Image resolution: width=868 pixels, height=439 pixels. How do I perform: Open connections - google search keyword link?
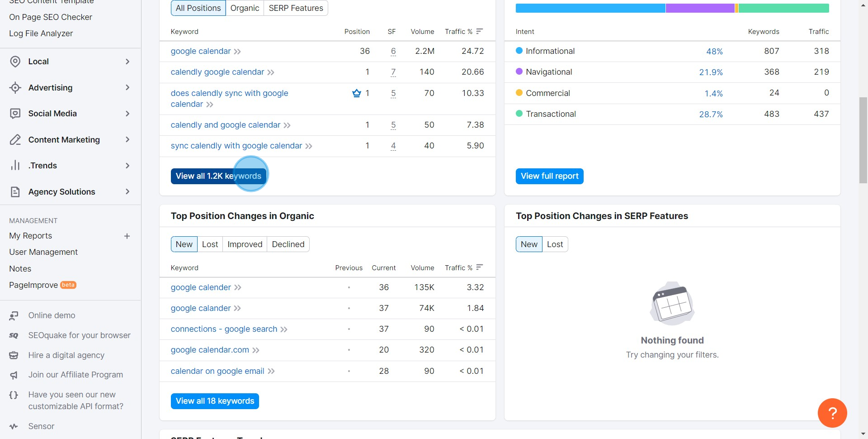224,329
